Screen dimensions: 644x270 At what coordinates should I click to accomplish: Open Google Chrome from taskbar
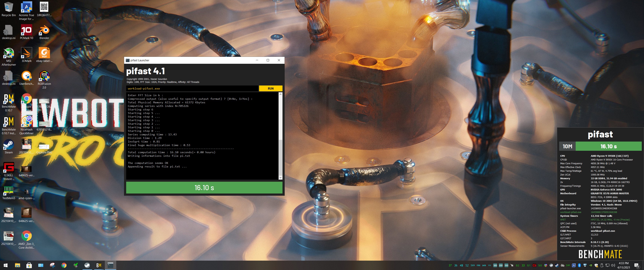[64, 265]
